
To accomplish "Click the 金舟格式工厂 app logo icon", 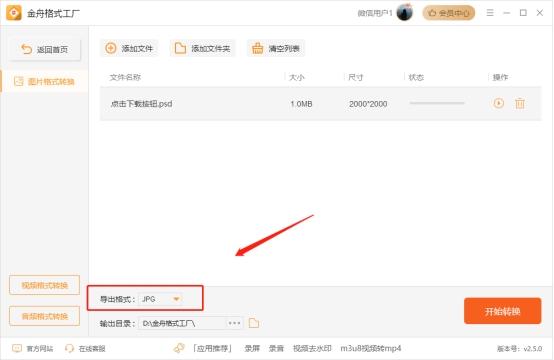I will pos(14,13).
